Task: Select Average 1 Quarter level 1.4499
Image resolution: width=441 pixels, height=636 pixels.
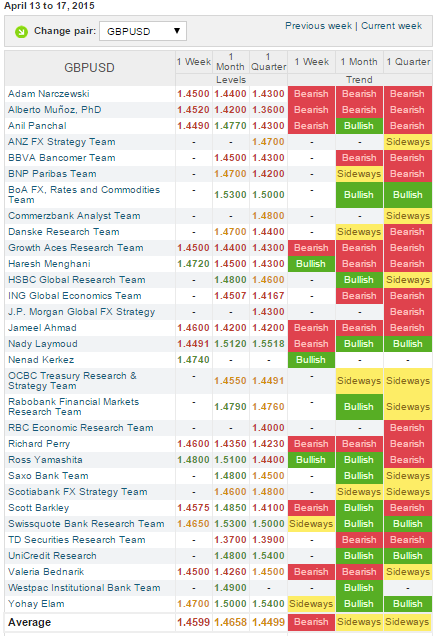Action: click(268, 622)
